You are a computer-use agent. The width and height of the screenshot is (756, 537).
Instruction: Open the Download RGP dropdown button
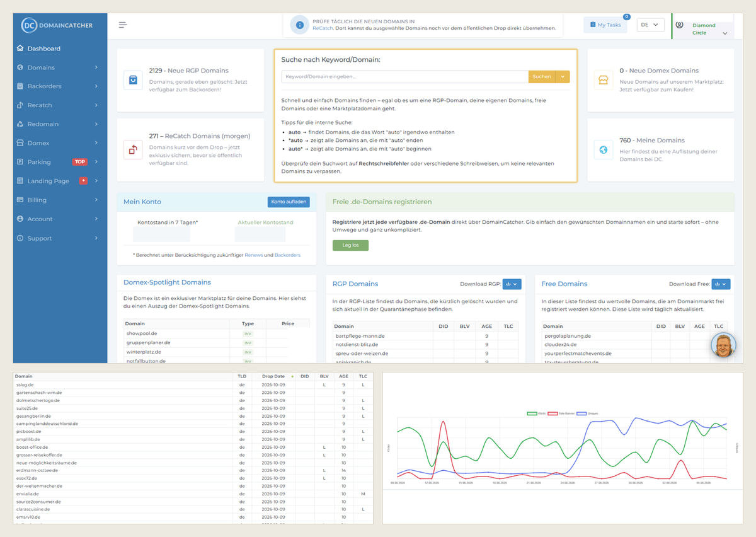[x=512, y=284]
